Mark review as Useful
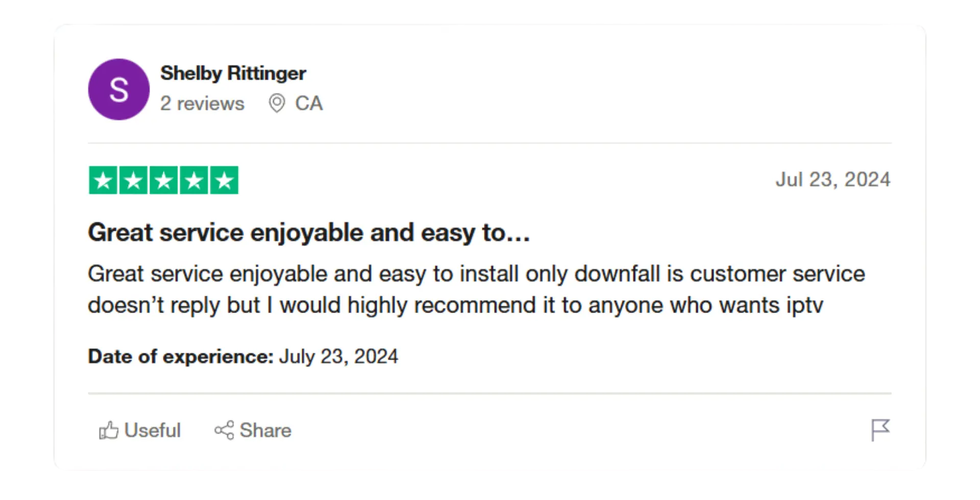The width and height of the screenshot is (980, 500). coord(152,431)
